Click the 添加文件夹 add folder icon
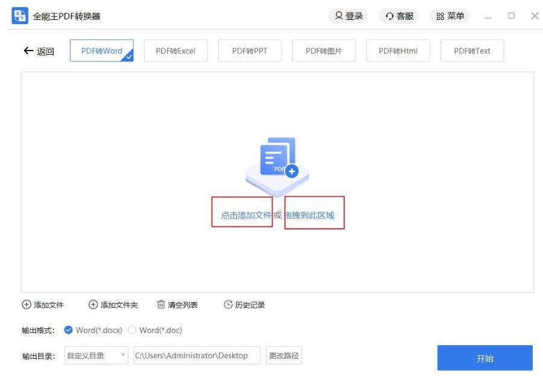The width and height of the screenshot is (543, 392). [92, 305]
